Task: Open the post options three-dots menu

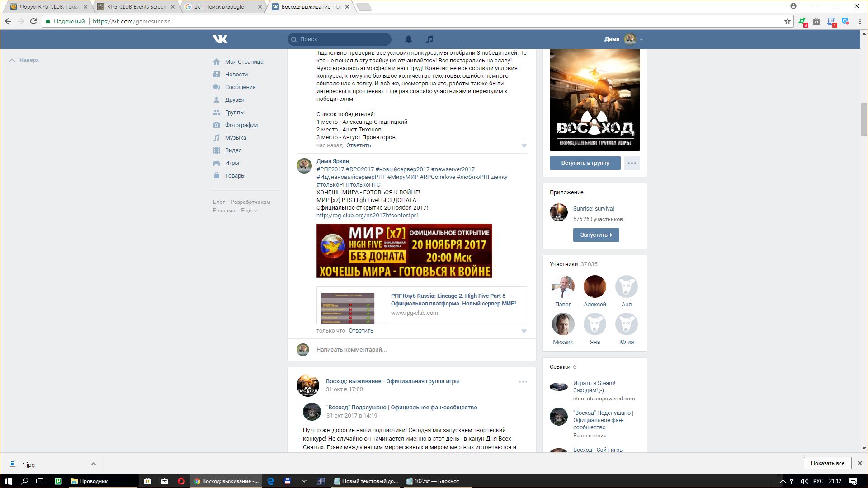Action: (x=523, y=382)
